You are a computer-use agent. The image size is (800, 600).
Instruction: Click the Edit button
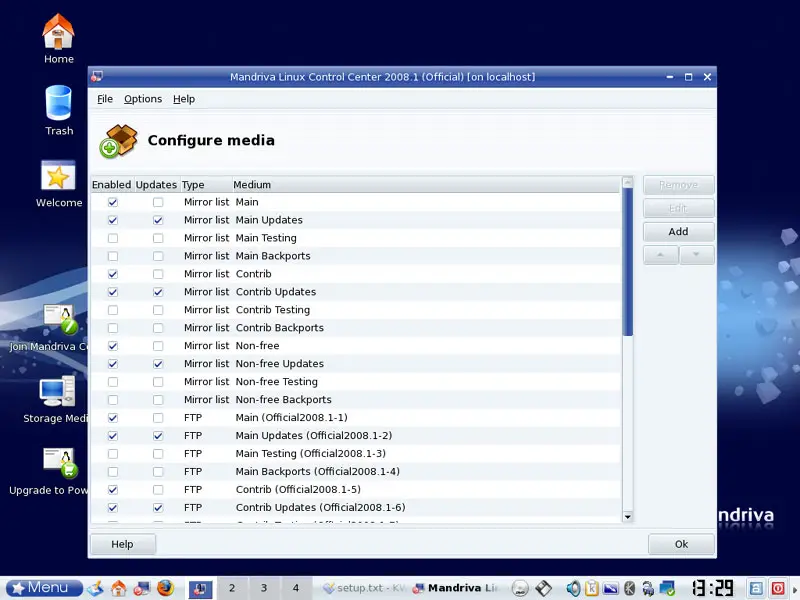coord(678,208)
